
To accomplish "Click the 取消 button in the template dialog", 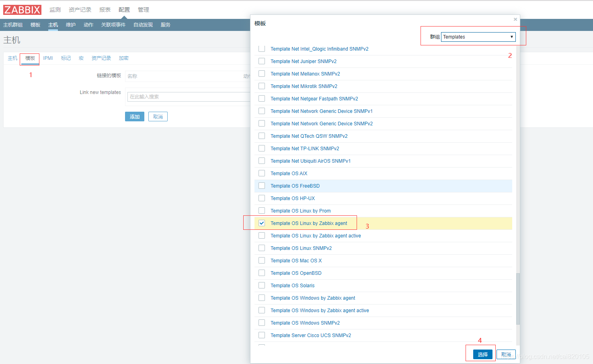I will coord(506,354).
